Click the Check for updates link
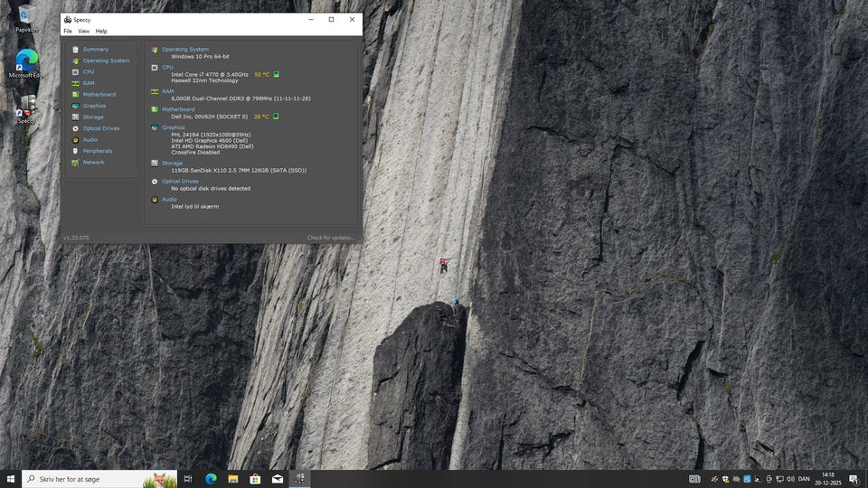The height and width of the screenshot is (488, 868). [x=331, y=238]
